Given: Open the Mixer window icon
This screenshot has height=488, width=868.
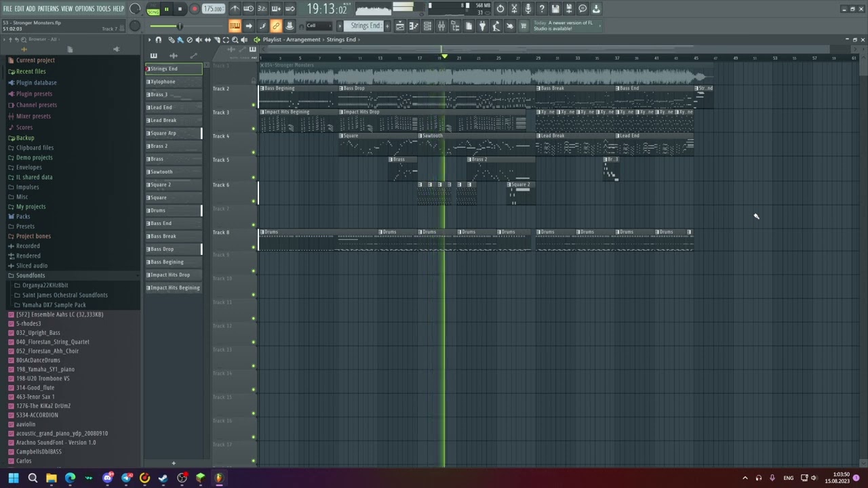Looking at the screenshot, I should 441,26.
